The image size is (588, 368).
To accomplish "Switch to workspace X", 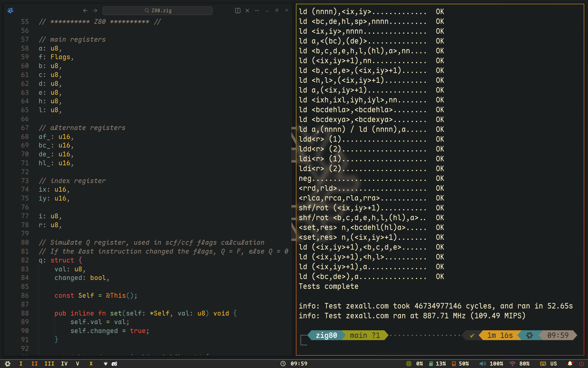I will 91,364.
